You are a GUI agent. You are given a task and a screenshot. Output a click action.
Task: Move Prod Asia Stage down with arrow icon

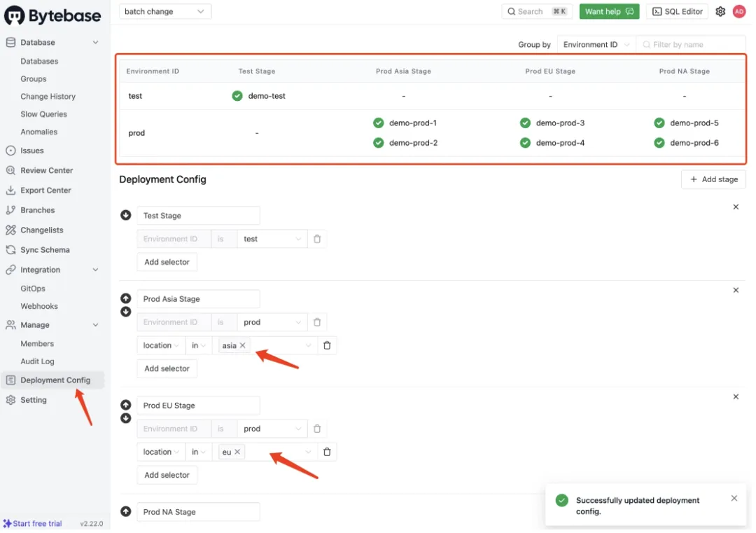point(126,312)
